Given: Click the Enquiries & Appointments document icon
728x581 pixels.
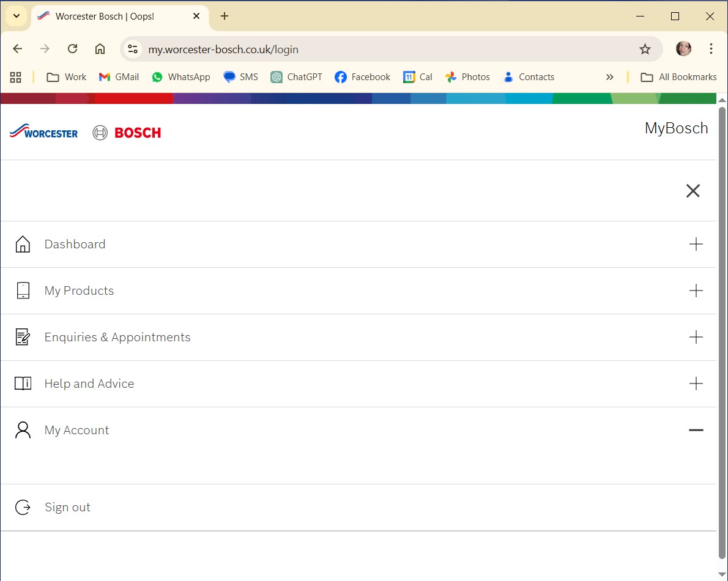Looking at the screenshot, I should tap(23, 337).
